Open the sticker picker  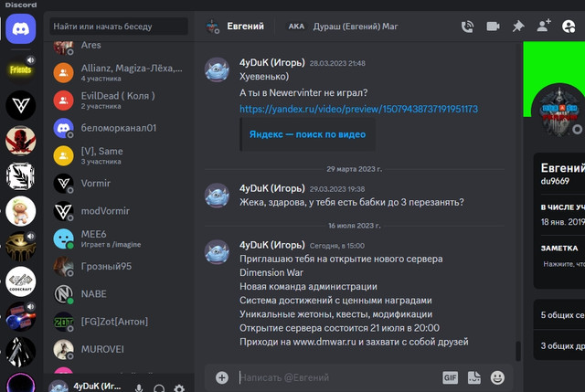(474, 377)
